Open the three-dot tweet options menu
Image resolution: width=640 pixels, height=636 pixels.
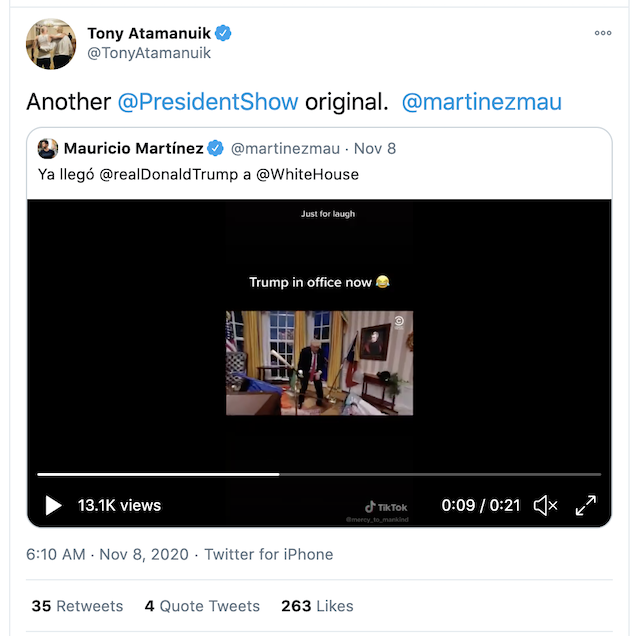click(x=602, y=33)
